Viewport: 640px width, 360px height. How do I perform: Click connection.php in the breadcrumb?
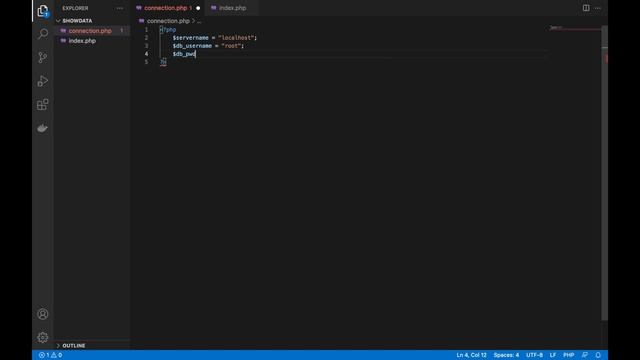pos(168,21)
